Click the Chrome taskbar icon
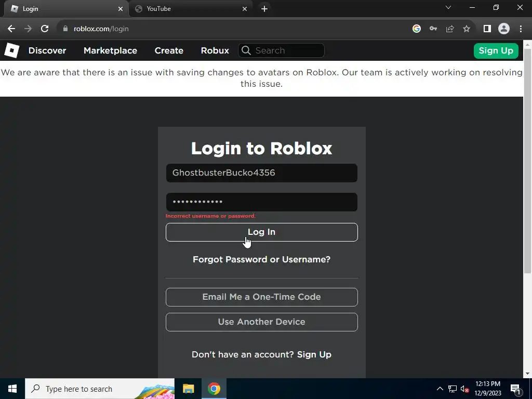The height and width of the screenshot is (399, 532). point(214,389)
